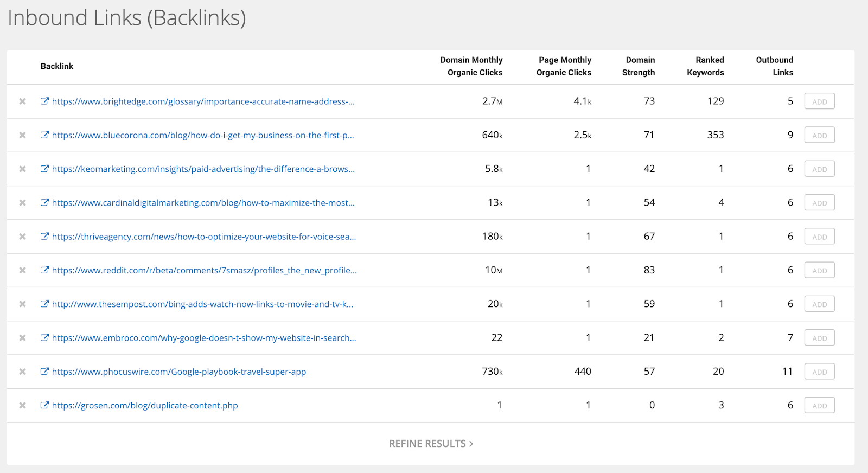This screenshot has height=473, width=868.
Task: Sort by Domain Strength column header
Action: pos(639,66)
